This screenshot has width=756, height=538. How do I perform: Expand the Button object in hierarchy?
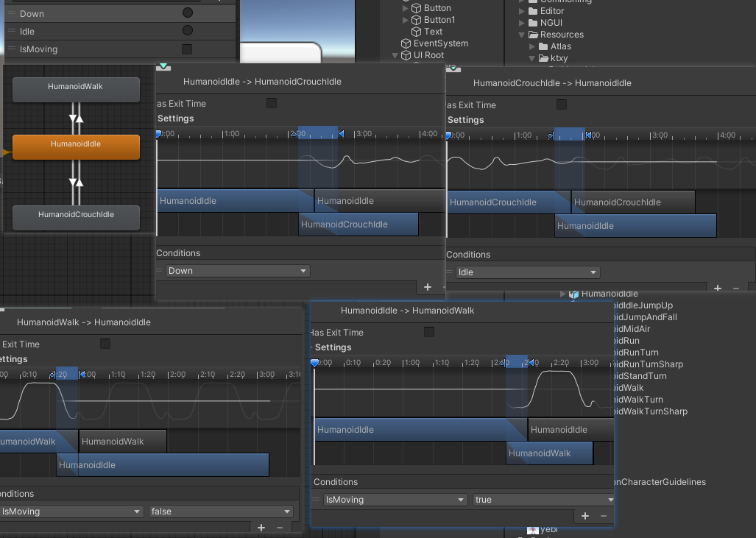click(405, 7)
